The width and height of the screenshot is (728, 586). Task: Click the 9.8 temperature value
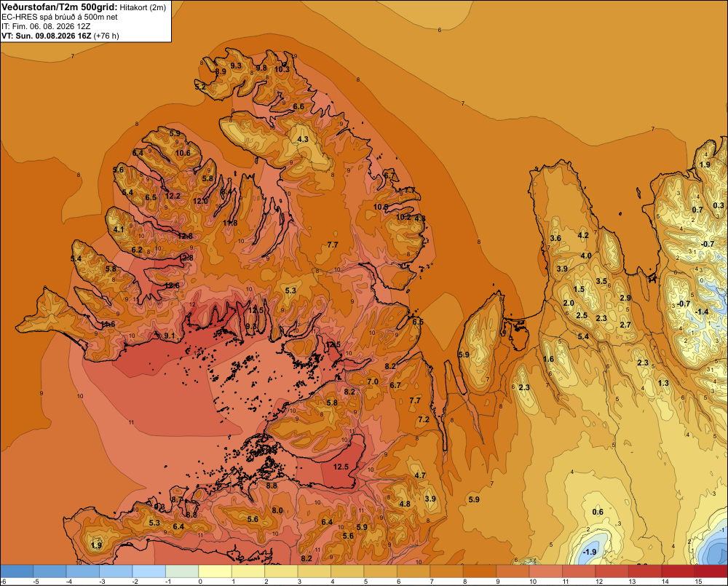(x=261, y=68)
